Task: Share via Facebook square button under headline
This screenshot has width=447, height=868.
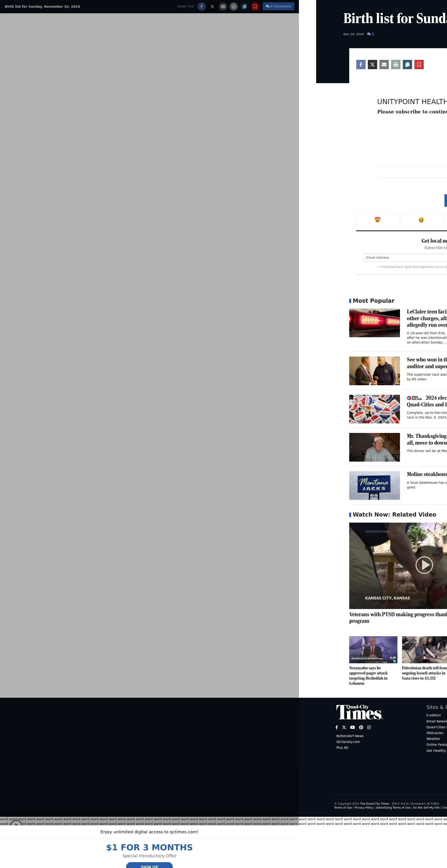Action: pyautogui.click(x=360, y=64)
